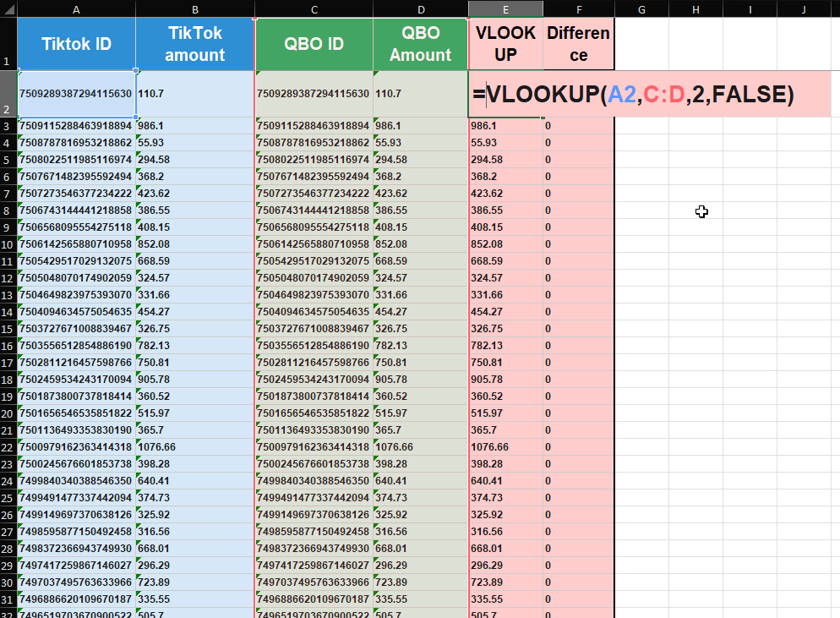The width and height of the screenshot is (840, 618).
Task: Click row 2 header number
Action: (8, 94)
